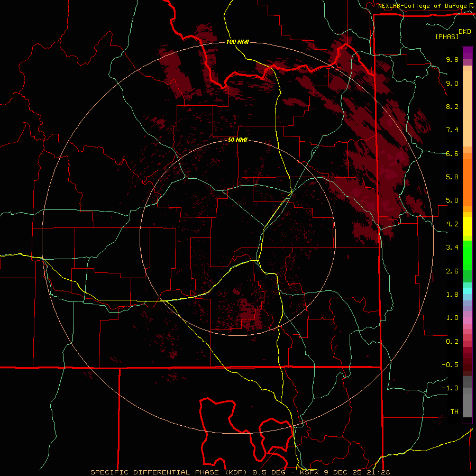Click the 9.0 color scale value
Viewport: 476px width, 476px height.
[x=452, y=83]
